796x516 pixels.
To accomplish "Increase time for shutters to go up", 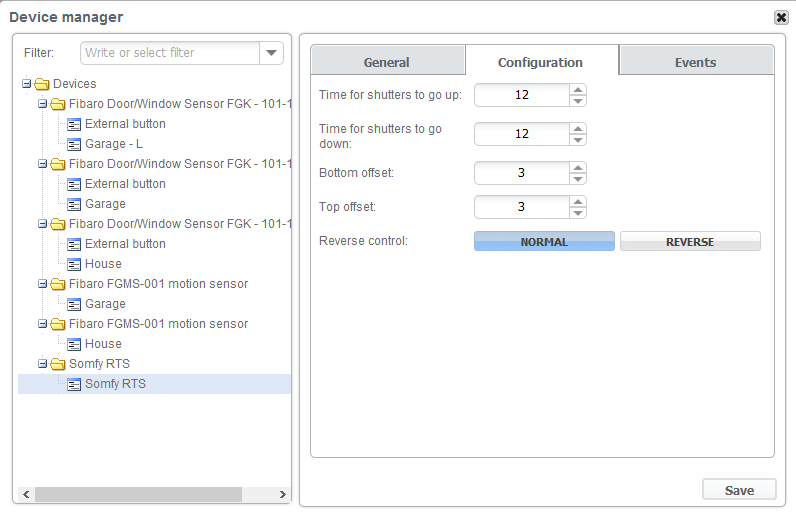I will tap(577, 90).
